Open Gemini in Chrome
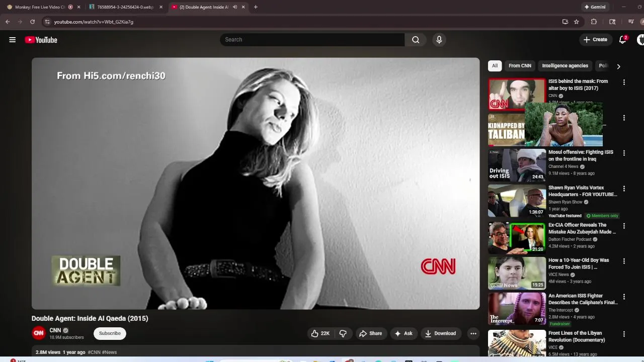Viewport: 644px width, 362px height. (595, 7)
